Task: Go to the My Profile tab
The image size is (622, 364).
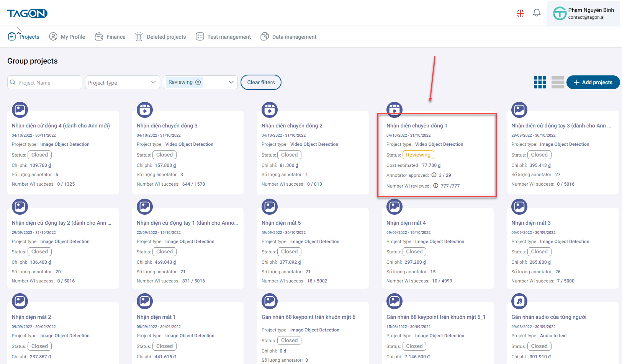Action: [67, 37]
